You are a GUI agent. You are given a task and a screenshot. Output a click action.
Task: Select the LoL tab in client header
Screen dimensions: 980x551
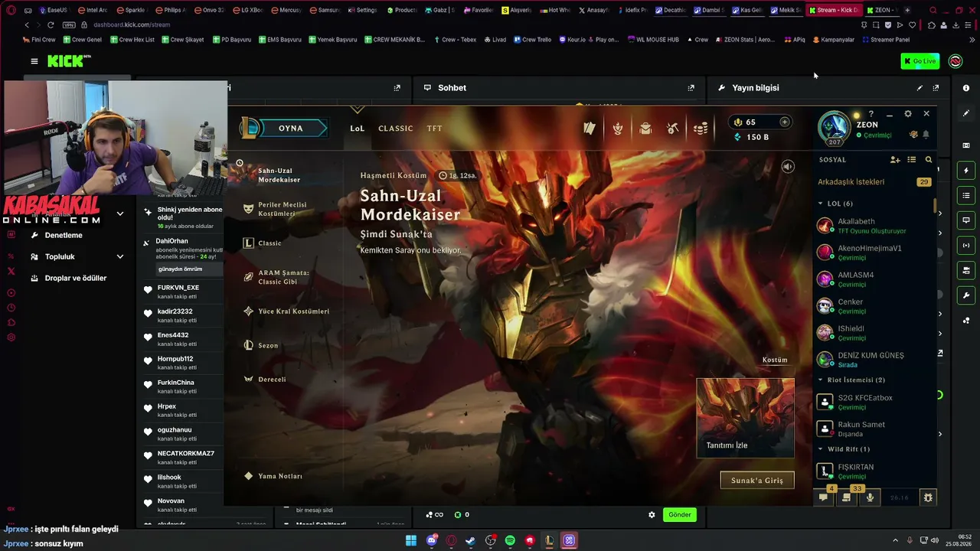click(x=358, y=129)
